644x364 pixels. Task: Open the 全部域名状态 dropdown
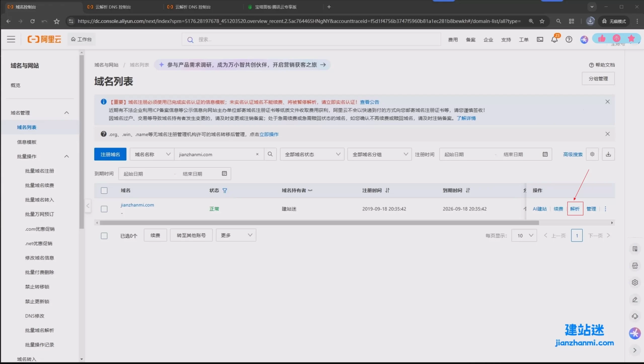click(x=312, y=154)
